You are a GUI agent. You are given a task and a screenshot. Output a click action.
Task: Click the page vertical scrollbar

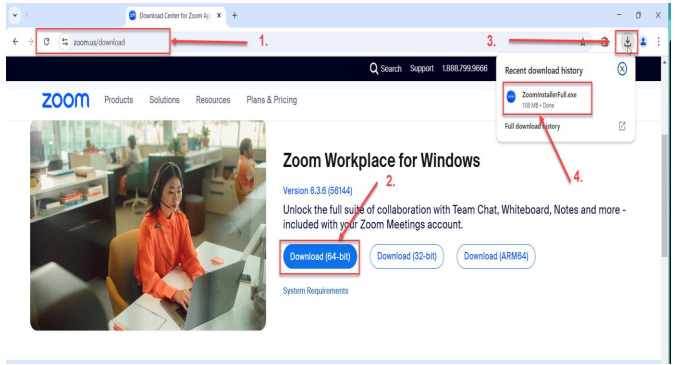[664, 196]
